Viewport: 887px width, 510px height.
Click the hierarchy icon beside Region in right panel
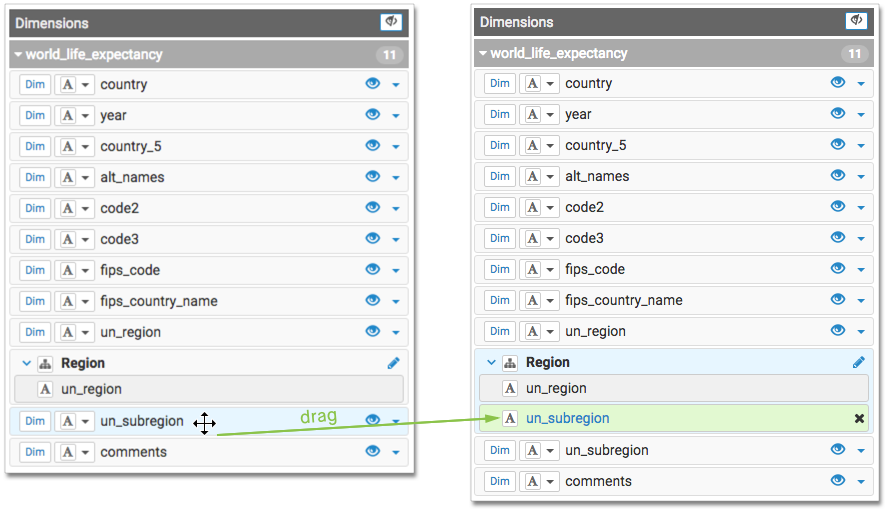(509, 362)
